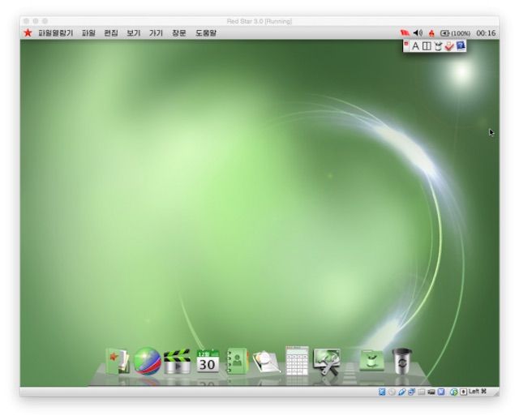The height and width of the screenshot is (420, 519).
Task: Open the 파일열람기 application menu
Action: pos(56,33)
